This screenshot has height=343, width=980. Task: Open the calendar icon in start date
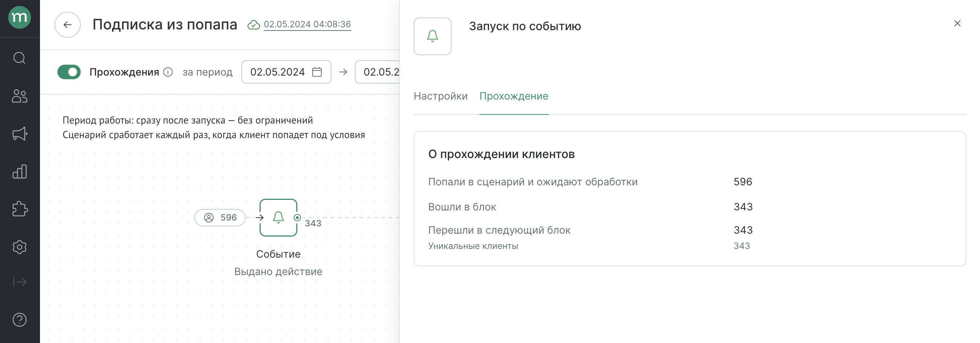317,72
